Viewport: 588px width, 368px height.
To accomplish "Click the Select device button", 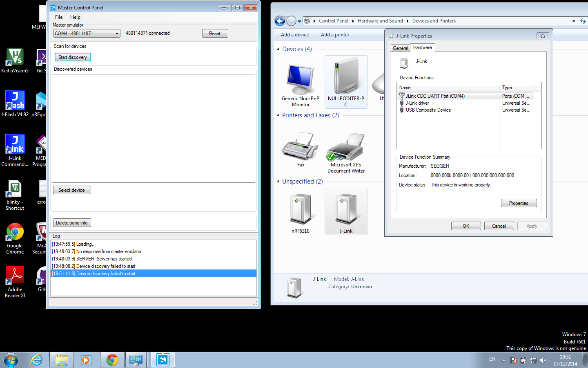I will [x=72, y=190].
